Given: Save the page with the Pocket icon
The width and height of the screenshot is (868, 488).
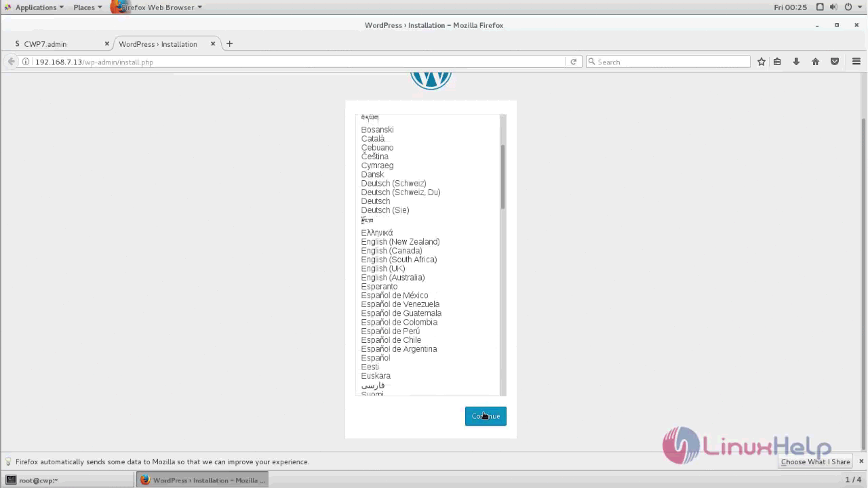Looking at the screenshot, I should tap(835, 62).
